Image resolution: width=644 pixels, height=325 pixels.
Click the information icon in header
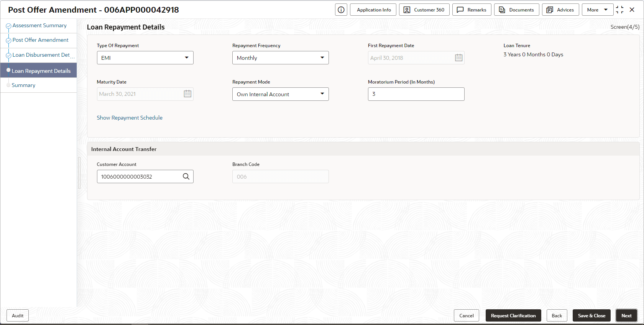[341, 10]
